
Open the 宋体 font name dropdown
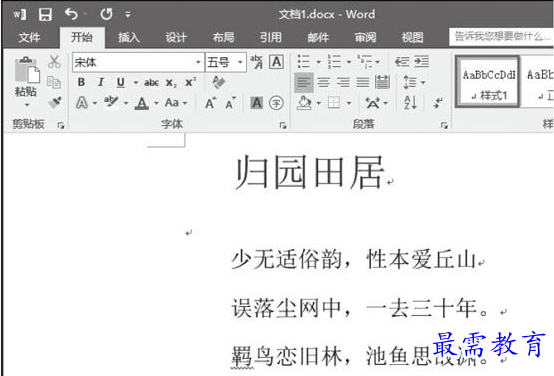[x=198, y=62]
